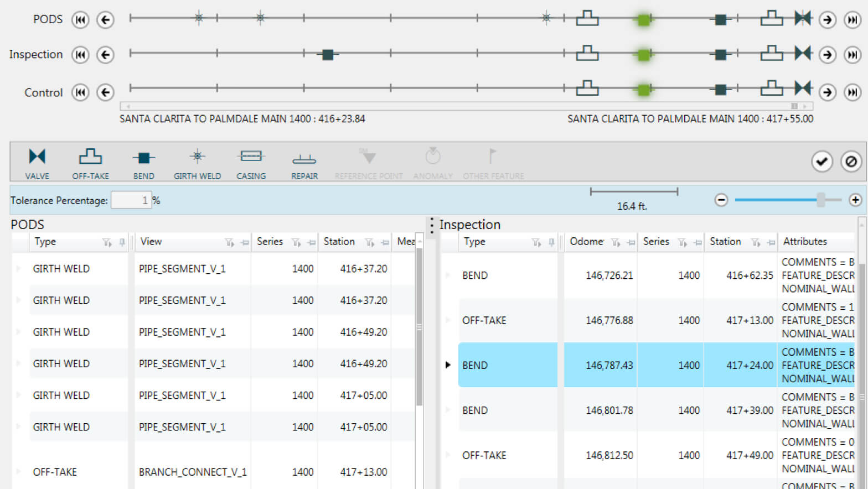Click the Tolerance Percentage input field

point(131,200)
